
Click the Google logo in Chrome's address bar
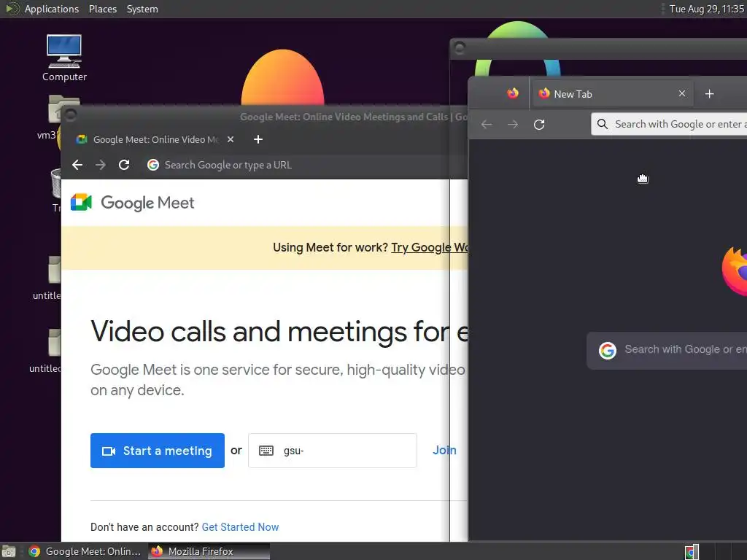coord(153,165)
